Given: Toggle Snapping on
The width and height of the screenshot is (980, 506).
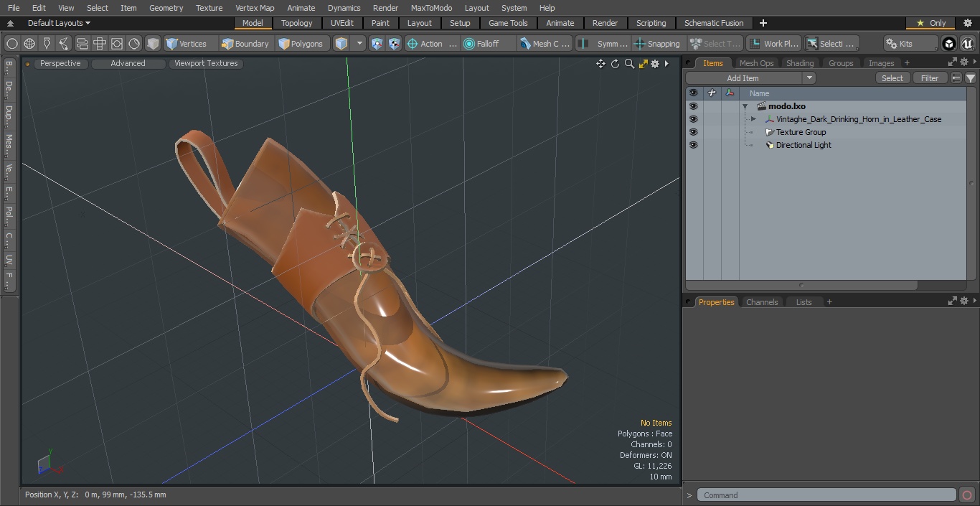Looking at the screenshot, I should [658, 44].
